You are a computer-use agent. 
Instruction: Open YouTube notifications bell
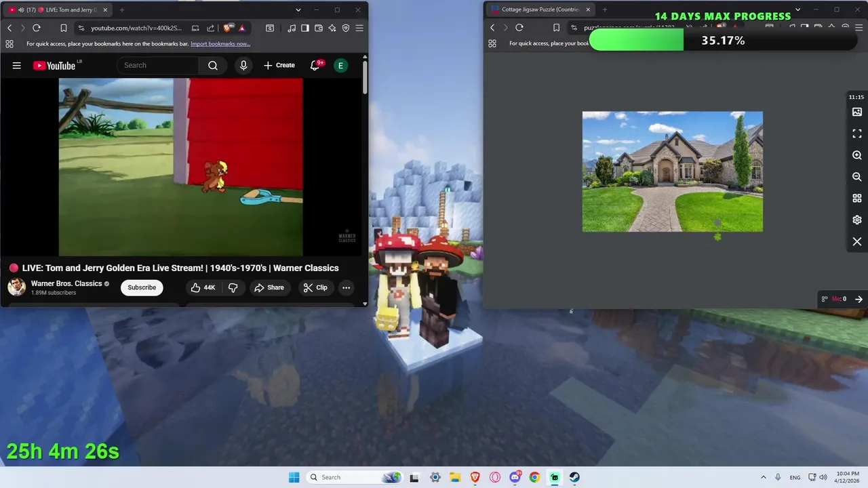[315, 65]
